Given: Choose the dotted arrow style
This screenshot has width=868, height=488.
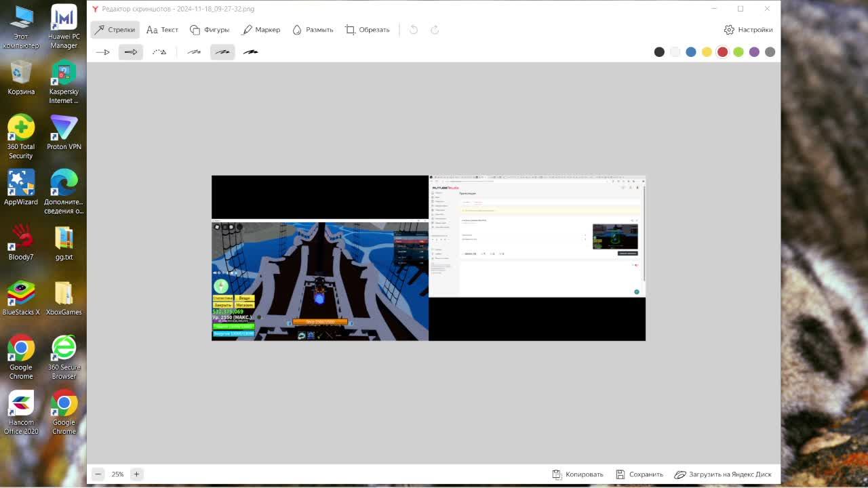Looking at the screenshot, I should click(159, 52).
